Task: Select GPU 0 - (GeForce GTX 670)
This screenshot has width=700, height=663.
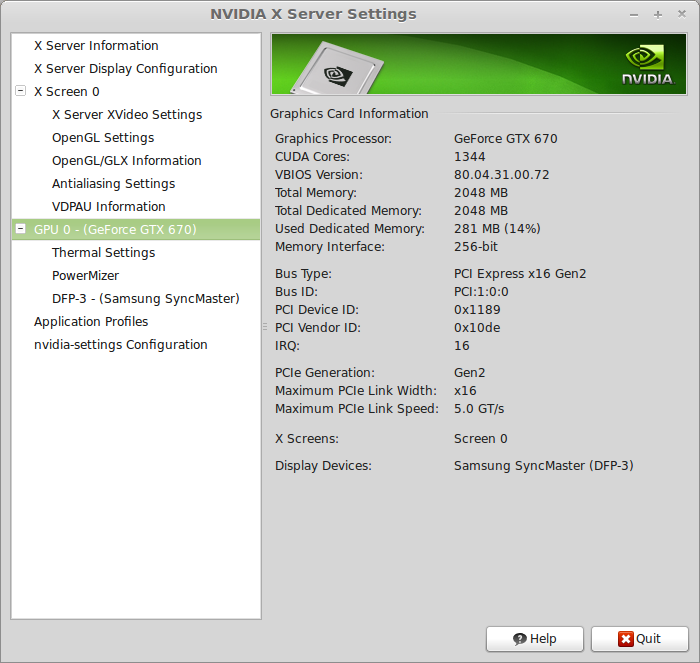Action: [136, 229]
